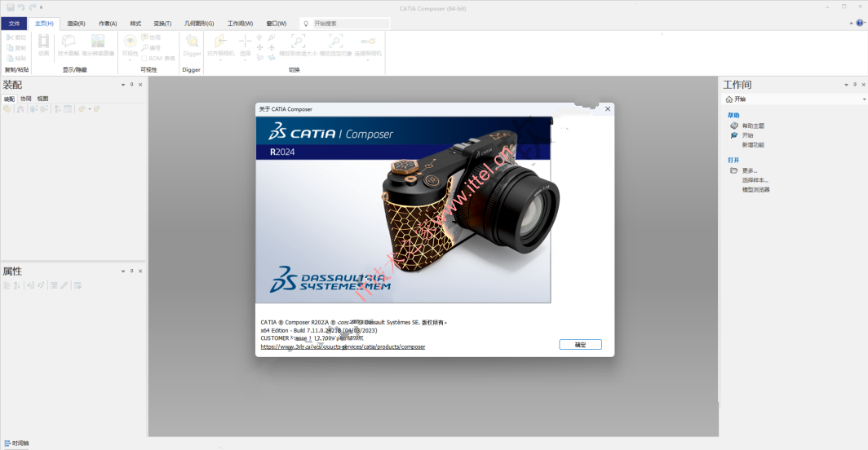The height and width of the screenshot is (450, 868).
Task: Click the 剪切 scissors icon
Action: [x=10, y=37]
